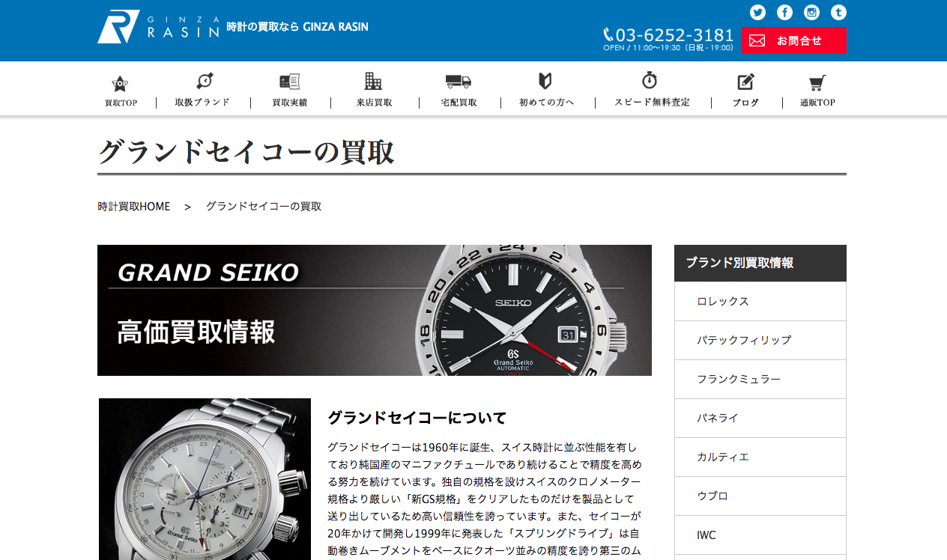Open the Tumblr social icon

pos(838,12)
